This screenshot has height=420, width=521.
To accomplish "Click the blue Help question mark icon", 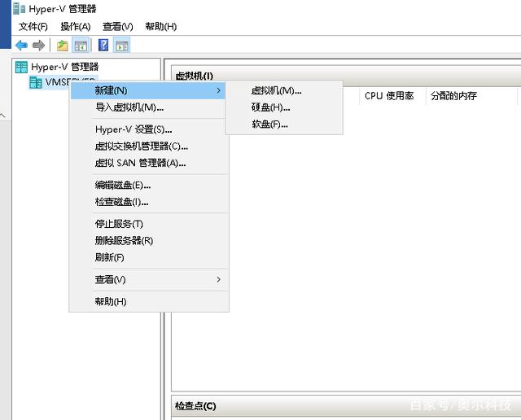I will 103,46.
